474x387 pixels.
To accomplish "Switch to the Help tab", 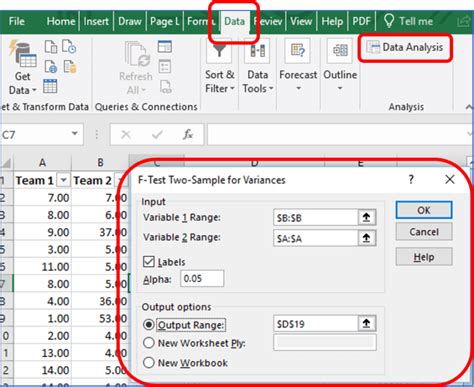I will pyautogui.click(x=332, y=21).
